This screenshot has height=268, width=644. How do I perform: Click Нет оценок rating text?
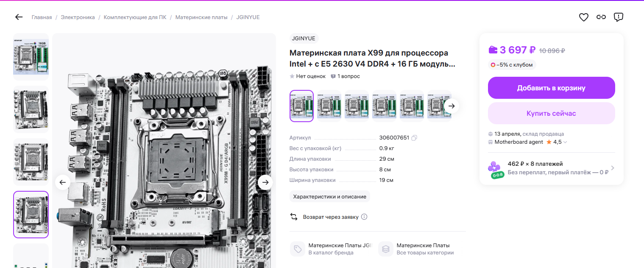point(311,76)
